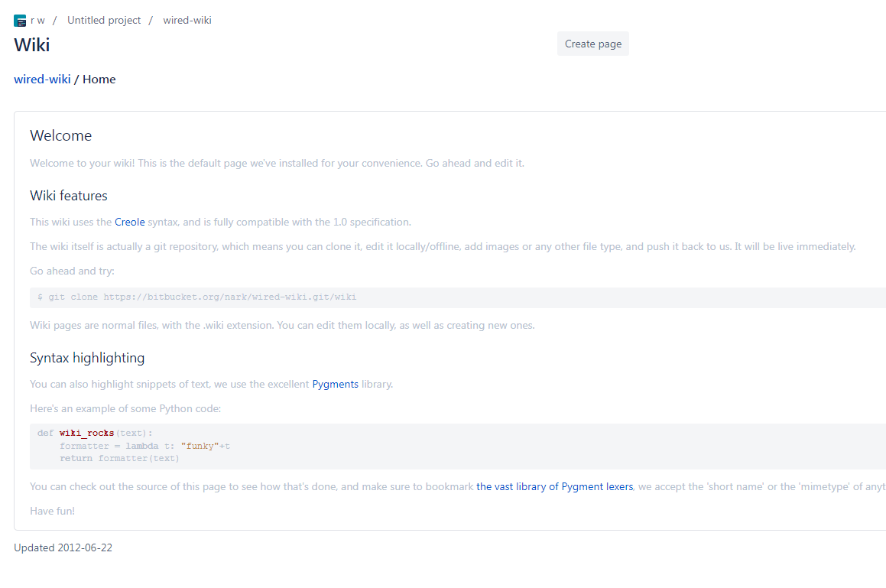Go to 'Untitled project' breadcrumb
Viewport: 886px width, 588px height.
(104, 21)
